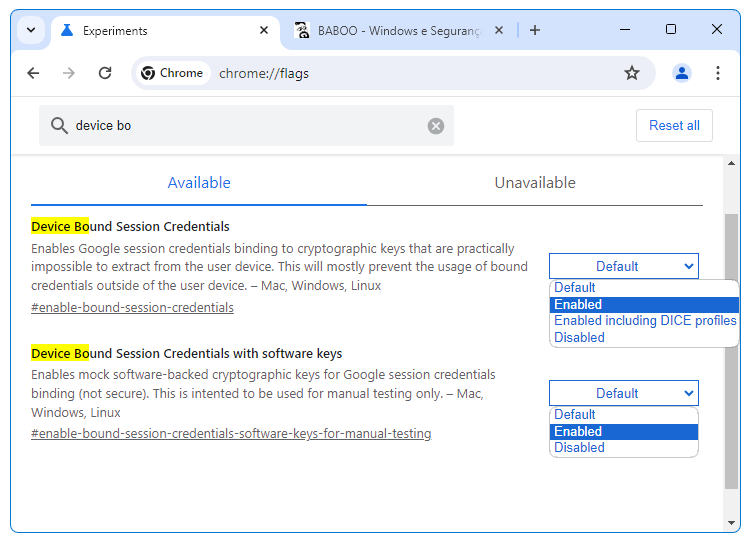Open the Device Bound Session Credentials dropdown
Viewport: 752px width, 547px height.
click(623, 266)
